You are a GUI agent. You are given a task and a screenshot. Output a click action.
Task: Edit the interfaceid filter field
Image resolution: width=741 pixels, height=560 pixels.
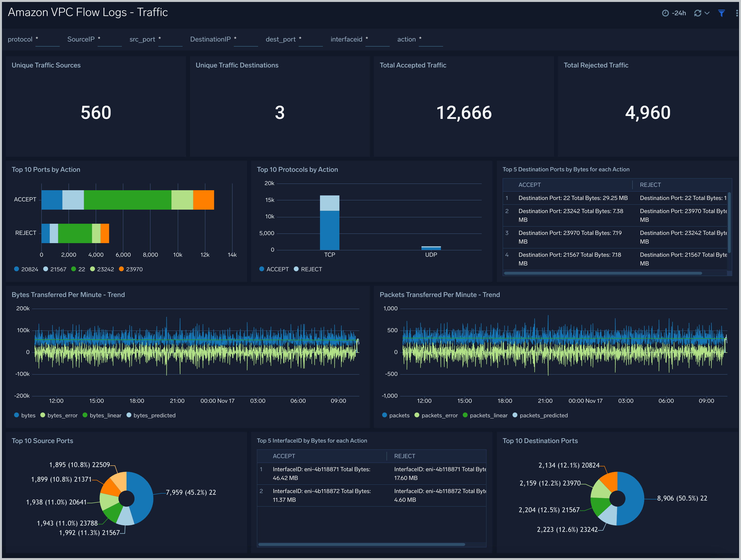(377, 40)
